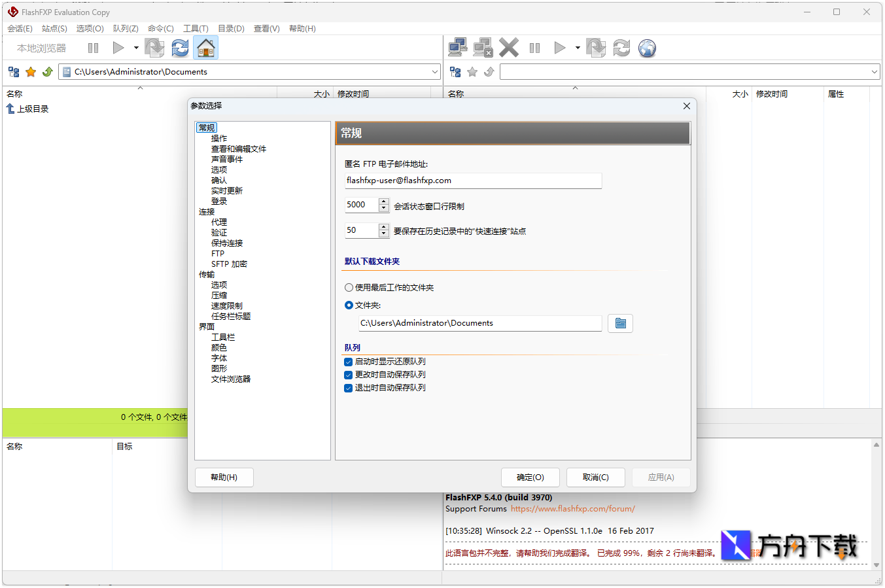The height and width of the screenshot is (588, 885).
Task: Increase the 50 history sites spinner
Action: point(384,227)
